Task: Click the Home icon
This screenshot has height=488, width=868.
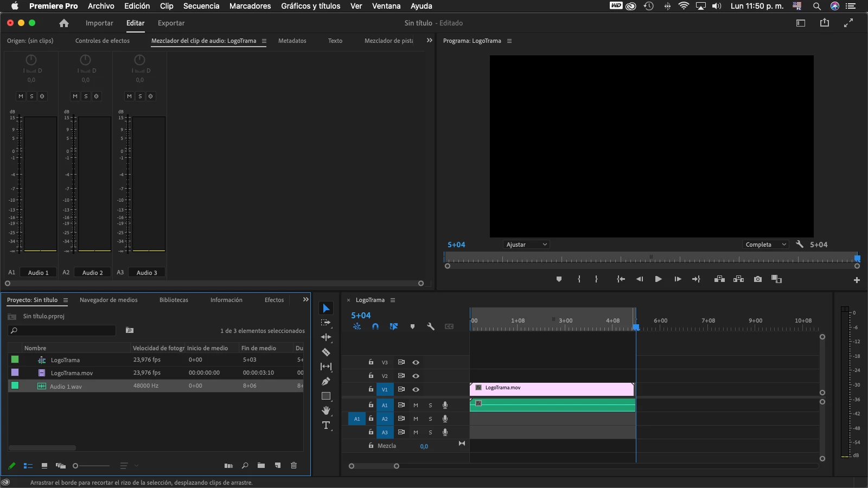Action: 64,23
